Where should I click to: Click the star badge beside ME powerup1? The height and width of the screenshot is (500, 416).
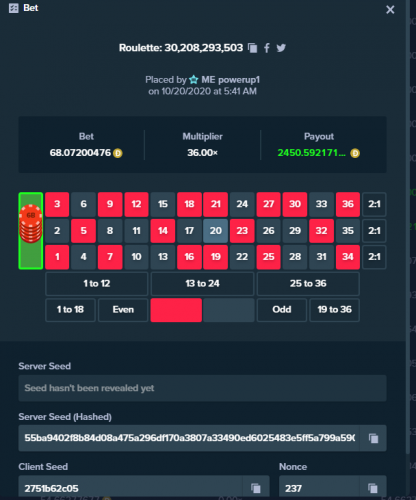point(194,80)
